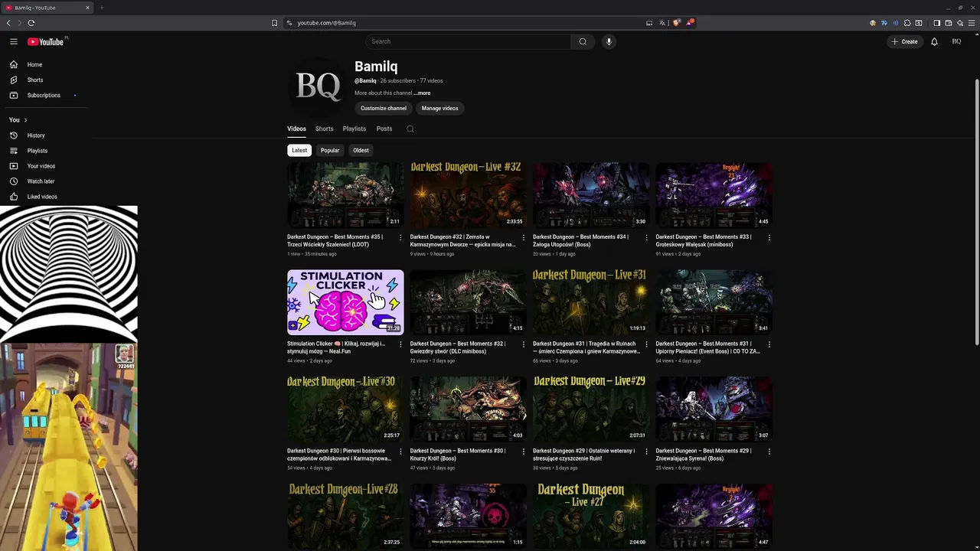This screenshot has height=551, width=980.
Task: Open options for Best Moments #30 video
Action: click(524, 452)
